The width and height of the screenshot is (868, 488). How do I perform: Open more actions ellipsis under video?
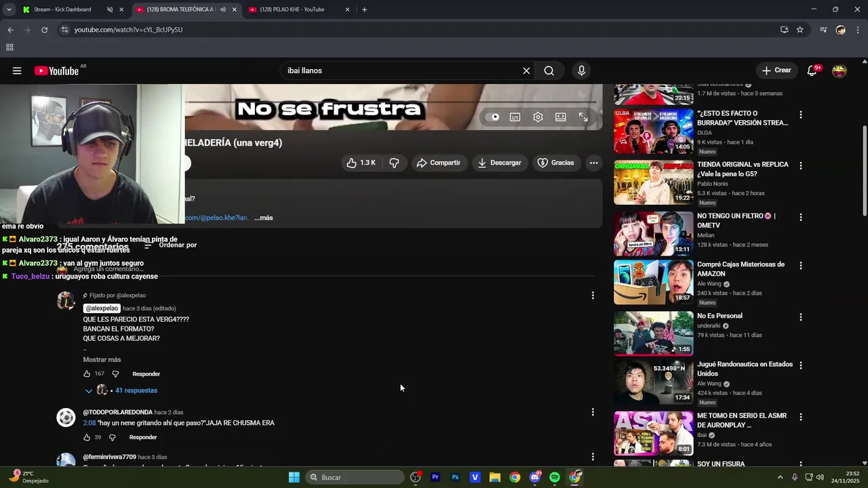coord(593,163)
